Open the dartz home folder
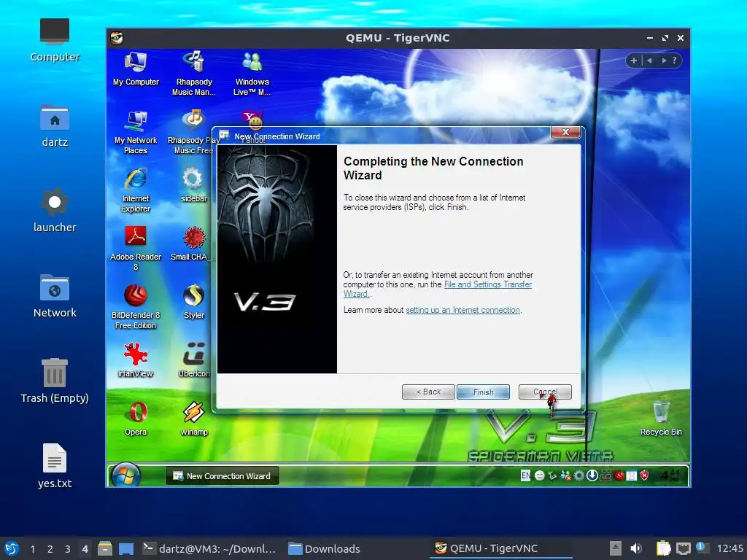This screenshot has width=747, height=560. tap(54, 125)
